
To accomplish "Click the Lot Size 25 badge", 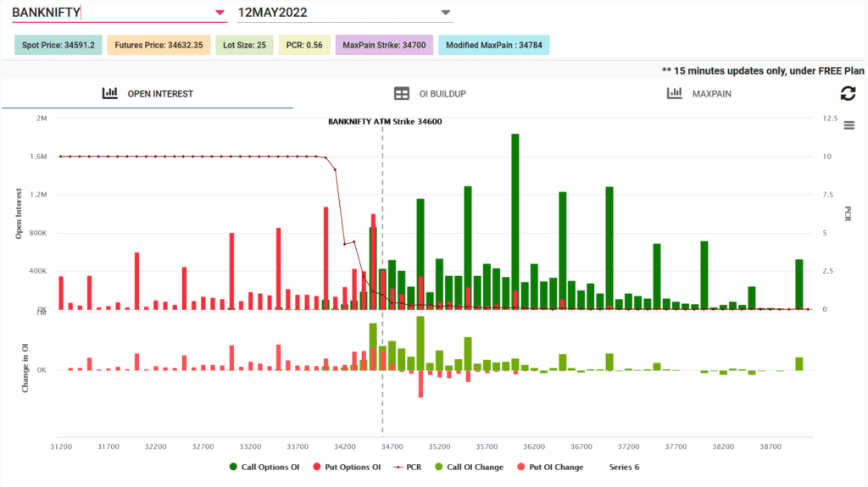I will pyautogui.click(x=244, y=46).
